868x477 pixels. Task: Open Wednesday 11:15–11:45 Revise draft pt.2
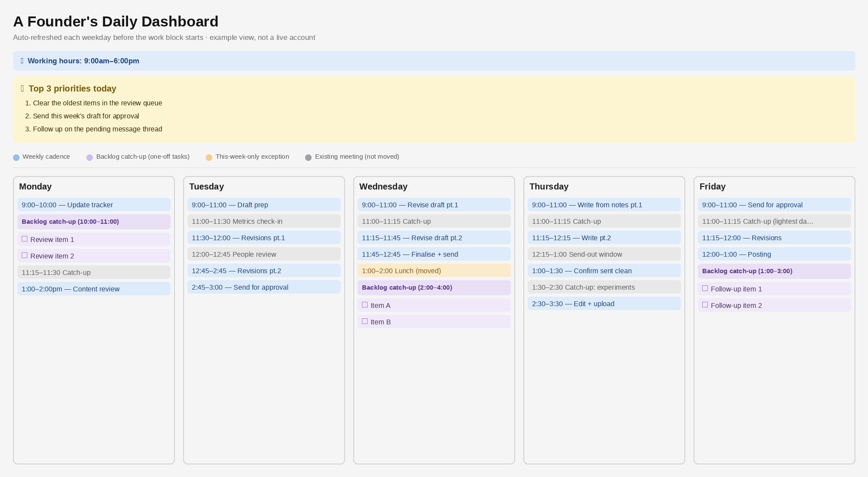[x=434, y=238]
